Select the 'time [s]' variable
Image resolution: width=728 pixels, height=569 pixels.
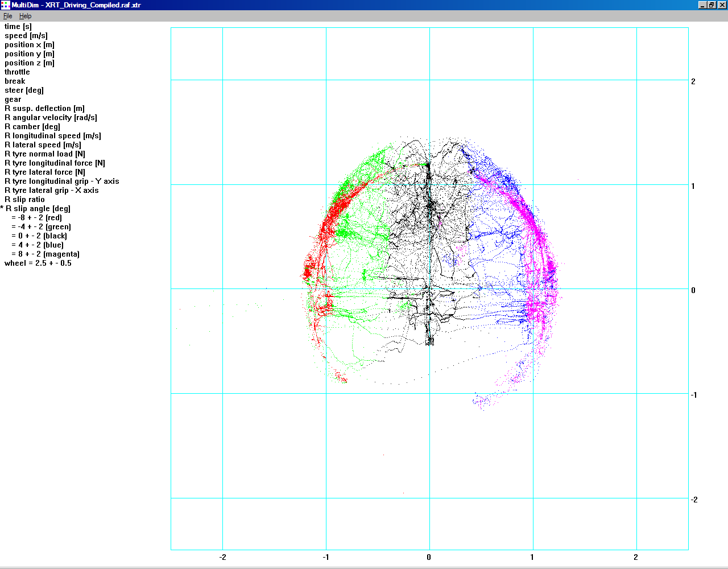18,27
